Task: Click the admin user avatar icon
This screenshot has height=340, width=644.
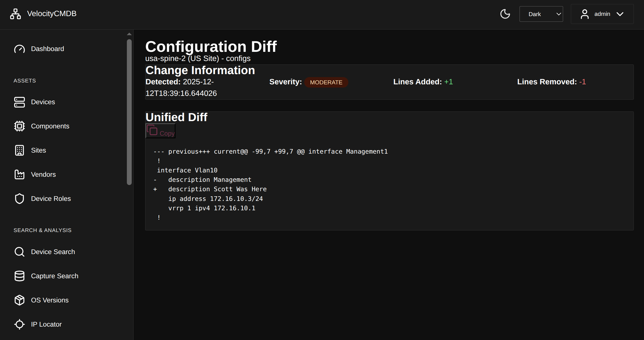Action: pos(585,14)
